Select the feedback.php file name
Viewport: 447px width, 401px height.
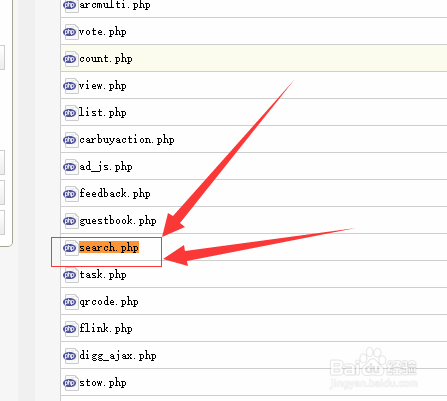tap(115, 194)
